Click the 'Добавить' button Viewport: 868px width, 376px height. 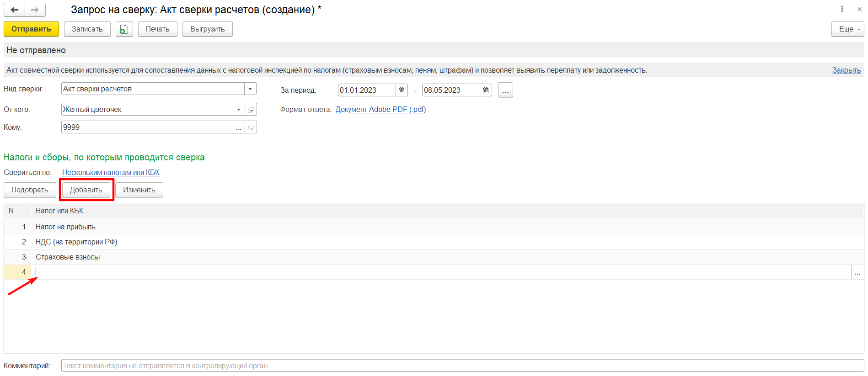[x=86, y=190]
